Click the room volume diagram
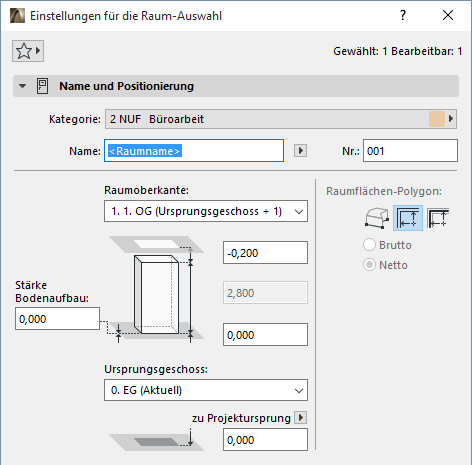472x465 pixels. (x=157, y=290)
